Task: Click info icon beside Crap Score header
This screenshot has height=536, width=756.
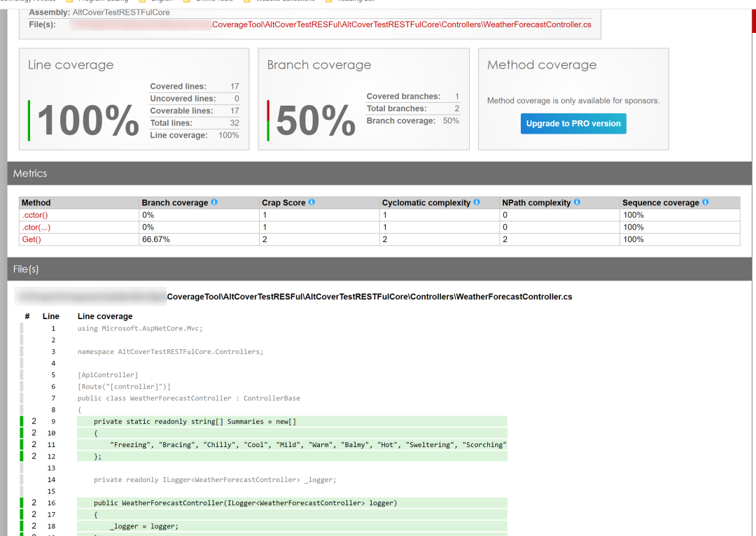Action: (x=311, y=202)
